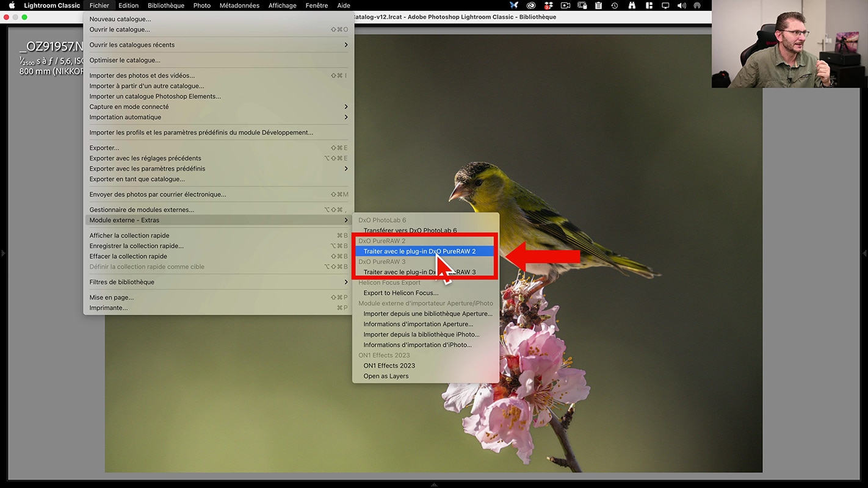868x488 pixels.
Task: Select Importer à partir d'un autre catalogue...
Action: [x=219, y=86]
